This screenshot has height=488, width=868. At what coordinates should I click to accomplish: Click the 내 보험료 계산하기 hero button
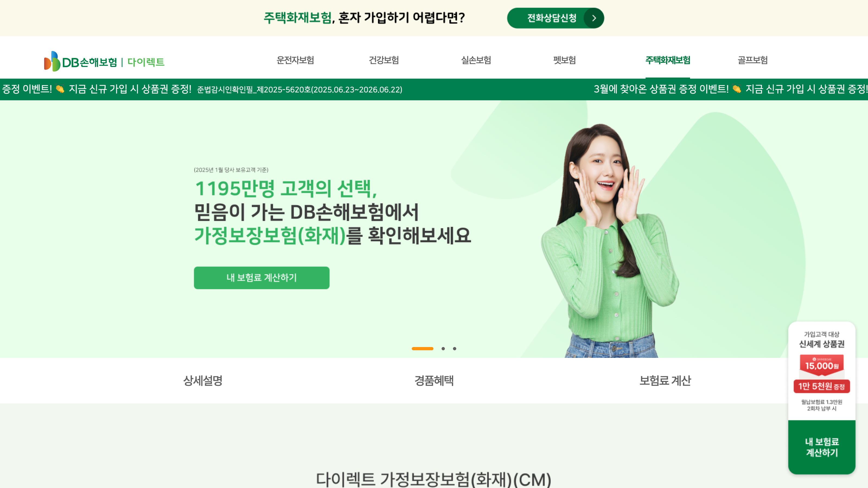pyautogui.click(x=261, y=278)
